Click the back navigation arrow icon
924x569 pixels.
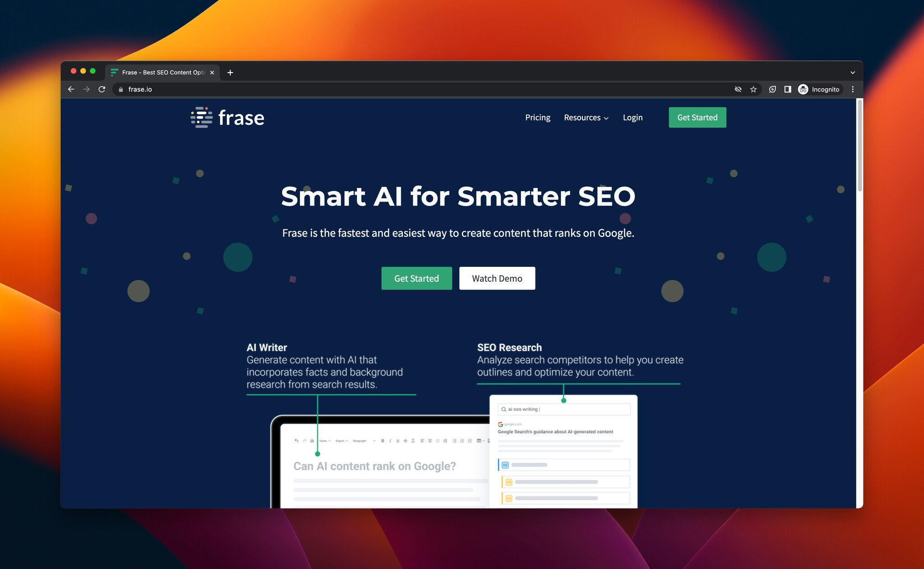(x=71, y=89)
